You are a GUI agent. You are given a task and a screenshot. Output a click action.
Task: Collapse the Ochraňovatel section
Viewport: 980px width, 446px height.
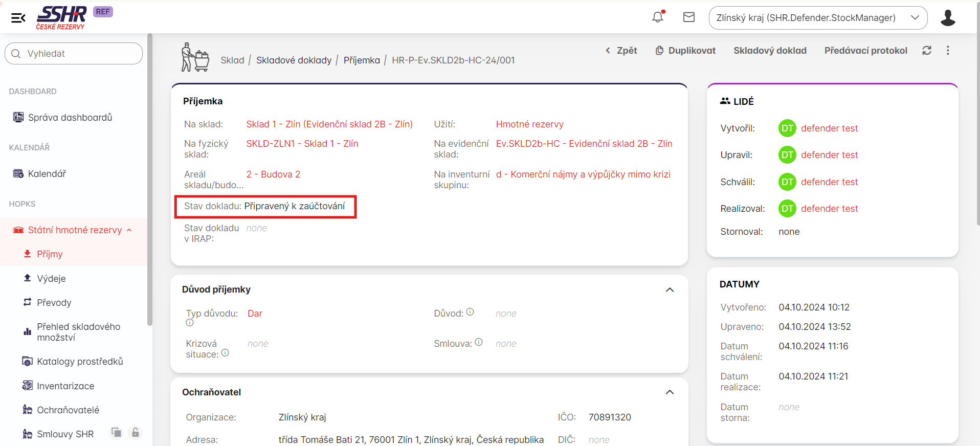670,392
